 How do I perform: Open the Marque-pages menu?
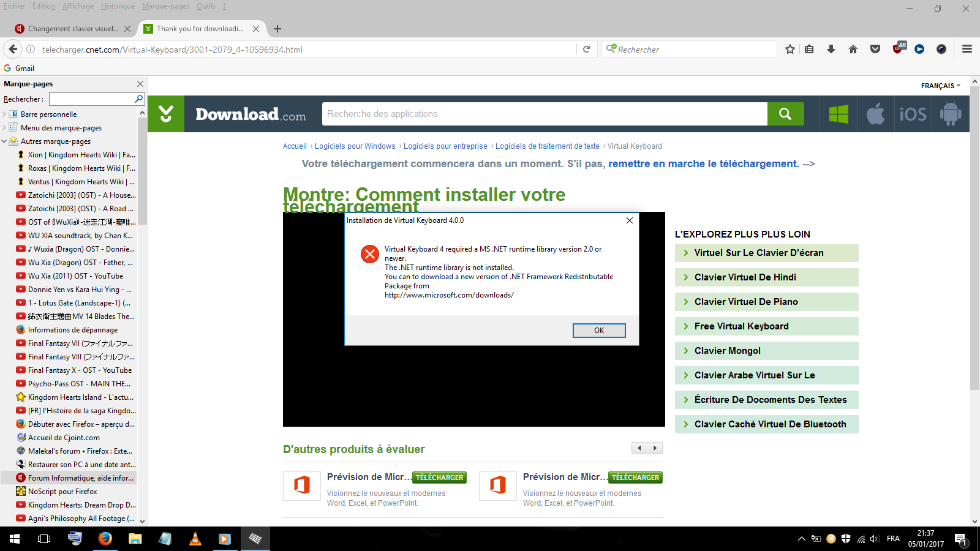[x=165, y=6]
